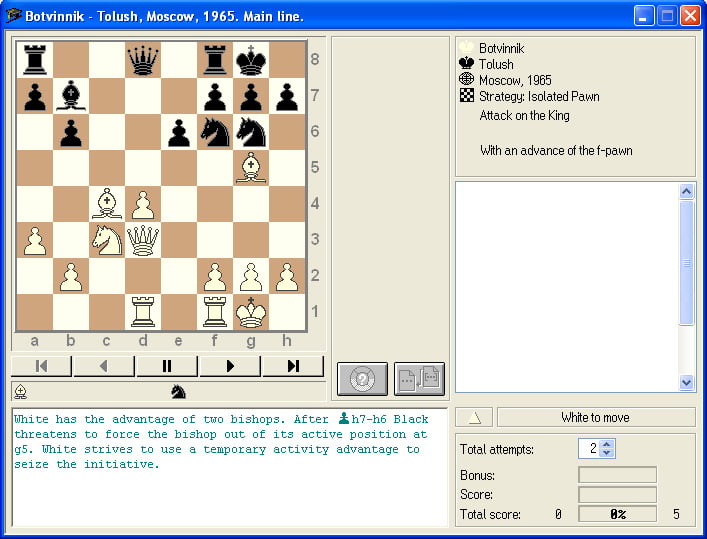This screenshot has width=707, height=539.
Task: Click the black knight on f6
Action: [215, 131]
